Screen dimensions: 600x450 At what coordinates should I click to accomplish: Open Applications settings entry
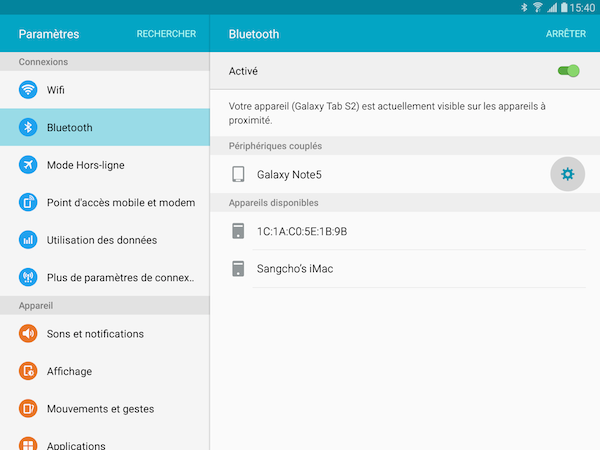click(105, 439)
